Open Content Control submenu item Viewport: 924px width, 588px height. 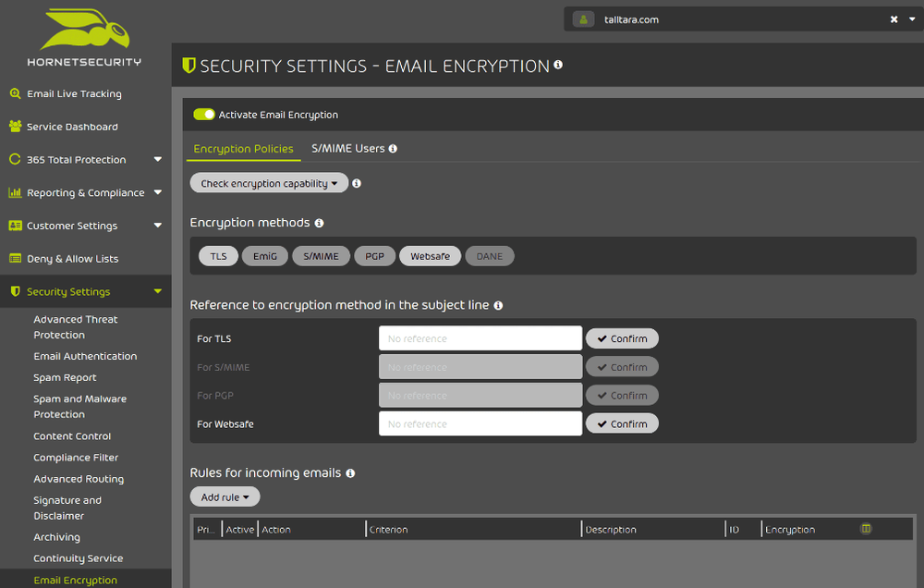point(72,435)
